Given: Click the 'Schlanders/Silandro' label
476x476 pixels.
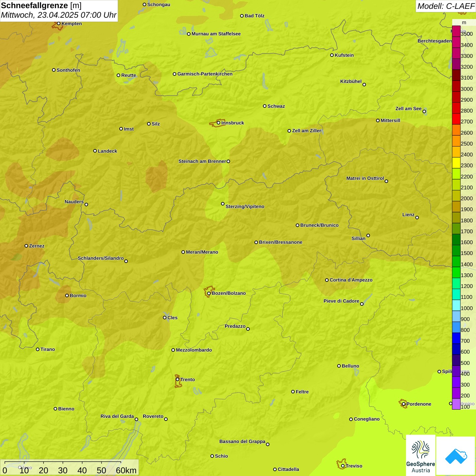Looking at the screenshot, I should tap(101, 258).
